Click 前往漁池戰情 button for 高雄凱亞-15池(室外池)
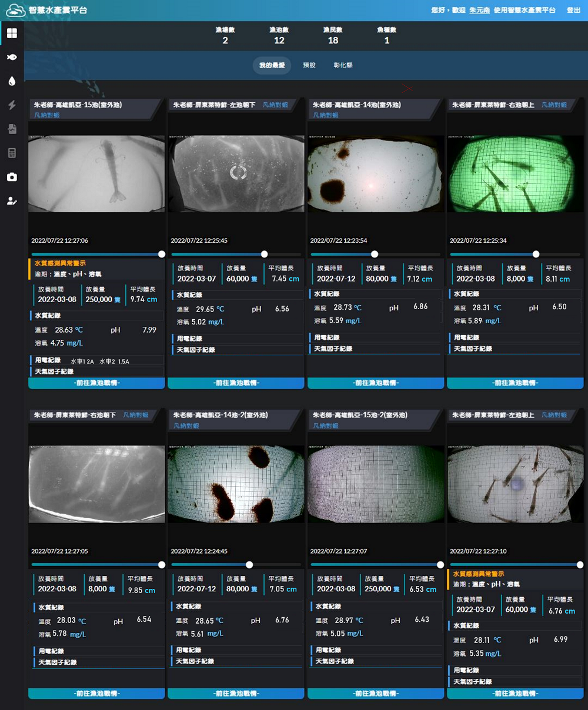This screenshot has width=588, height=710. pyautogui.click(x=96, y=383)
